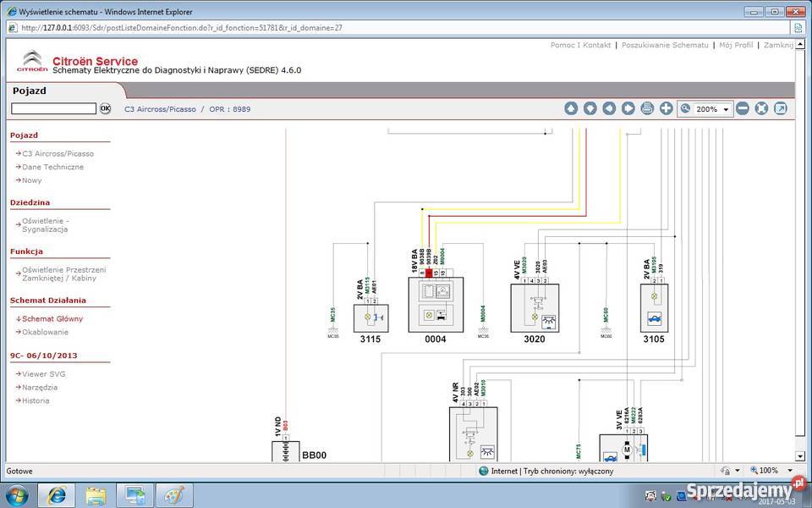Open the Mój Profil menu item
This screenshot has height=508, width=812.
coord(735,45)
